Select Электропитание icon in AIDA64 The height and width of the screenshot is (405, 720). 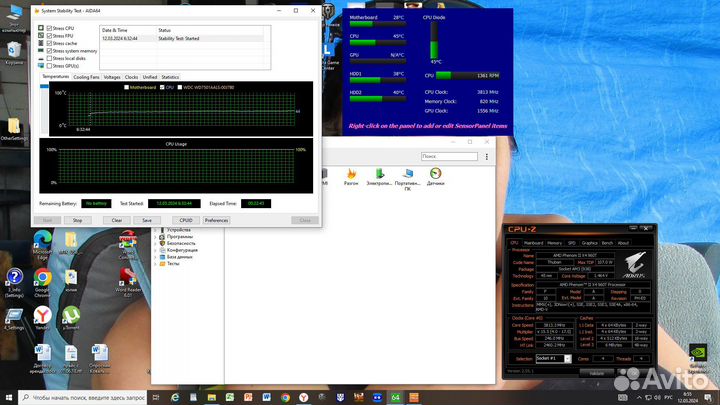(x=379, y=177)
